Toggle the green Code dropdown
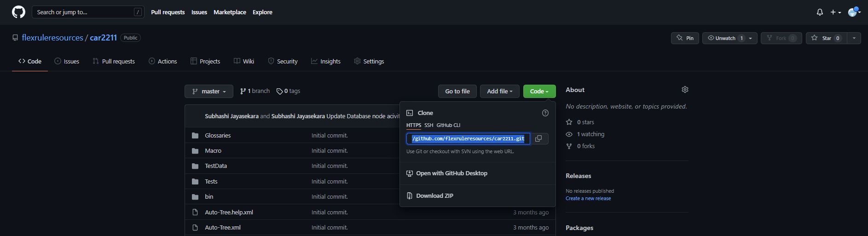Screen dimensions: 868x236 tap(539, 91)
